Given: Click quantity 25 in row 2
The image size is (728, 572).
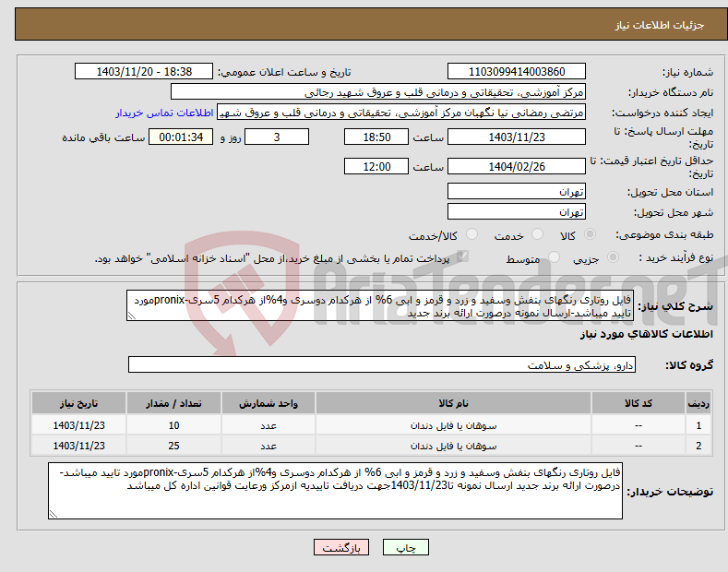Looking at the screenshot, I should click(x=173, y=446).
